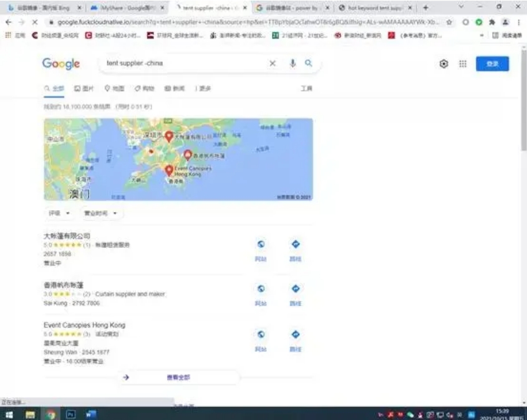Start voice search with the microphone icon
527x420 pixels.
293,63
